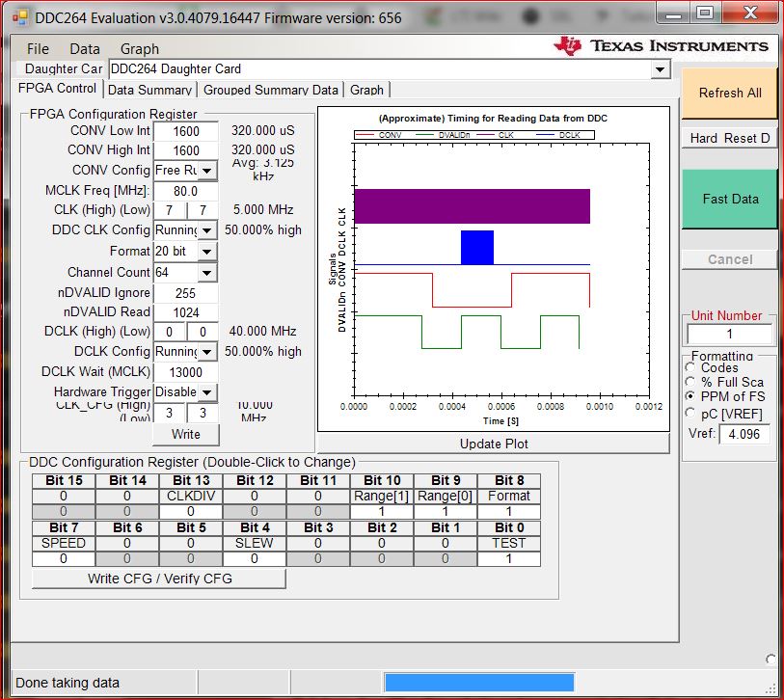Select the pC [VREF] formatting option

click(x=690, y=414)
